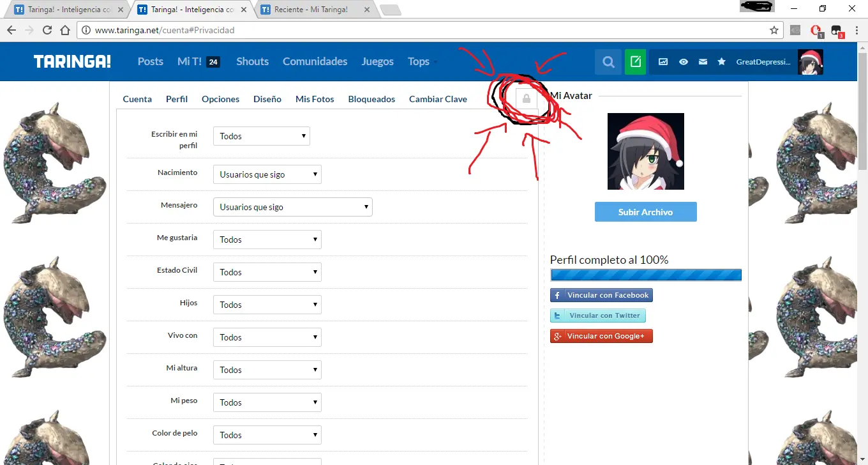Screen dimensions: 868x465
Task: Open Juegos in the navigation
Action: (x=378, y=61)
